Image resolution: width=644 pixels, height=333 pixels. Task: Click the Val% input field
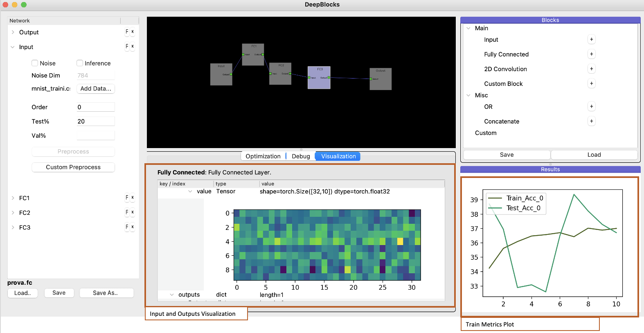(x=95, y=136)
